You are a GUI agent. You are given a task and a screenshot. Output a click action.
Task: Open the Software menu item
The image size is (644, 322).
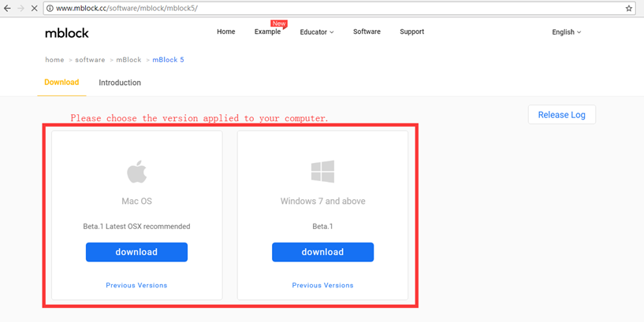click(x=367, y=31)
